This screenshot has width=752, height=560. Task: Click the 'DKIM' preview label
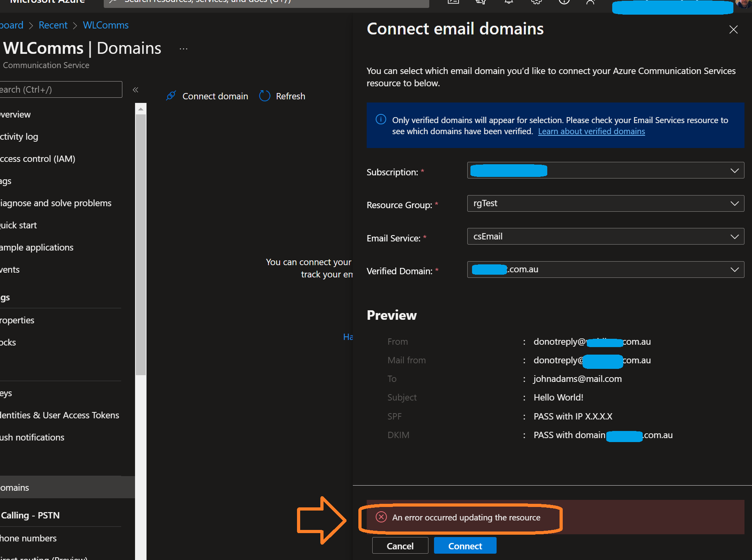(x=398, y=435)
